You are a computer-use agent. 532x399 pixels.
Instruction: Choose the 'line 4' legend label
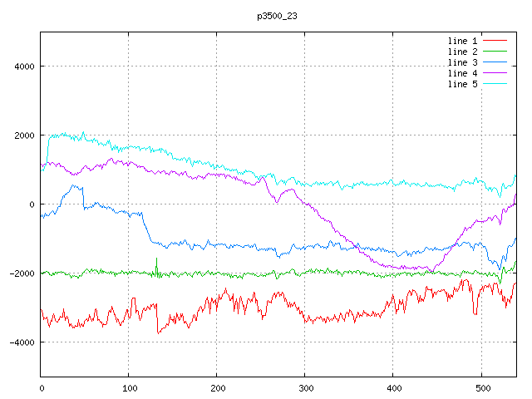[x=462, y=73]
